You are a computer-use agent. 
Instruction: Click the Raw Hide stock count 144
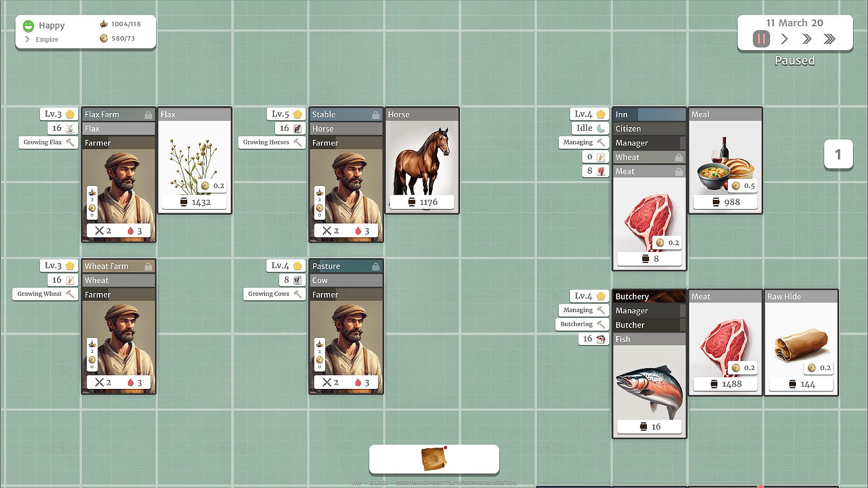pyautogui.click(x=801, y=384)
